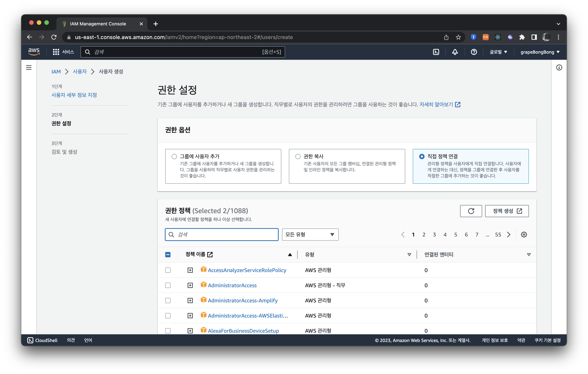This screenshot has height=374, width=588.
Task: Check the AdministratorAccess policy checkbox
Action: 168,285
